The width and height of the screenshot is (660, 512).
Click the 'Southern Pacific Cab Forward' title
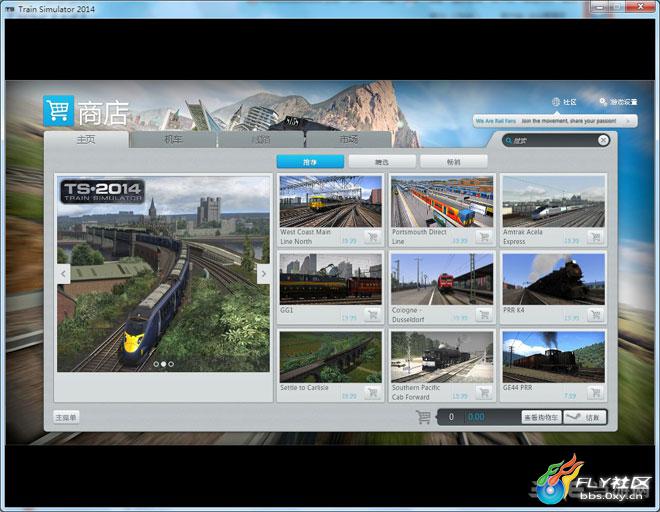[416, 392]
